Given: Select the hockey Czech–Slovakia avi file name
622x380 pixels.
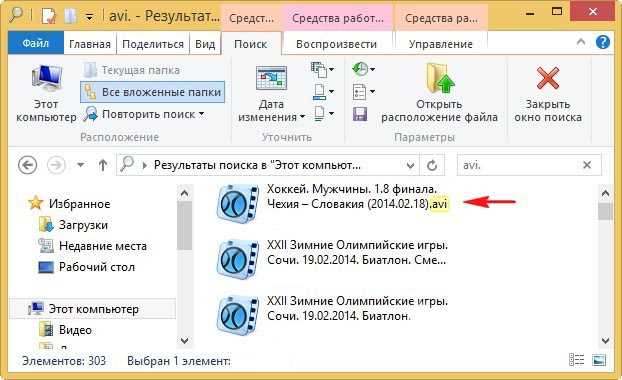Looking at the screenshot, I should (x=357, y=196).
